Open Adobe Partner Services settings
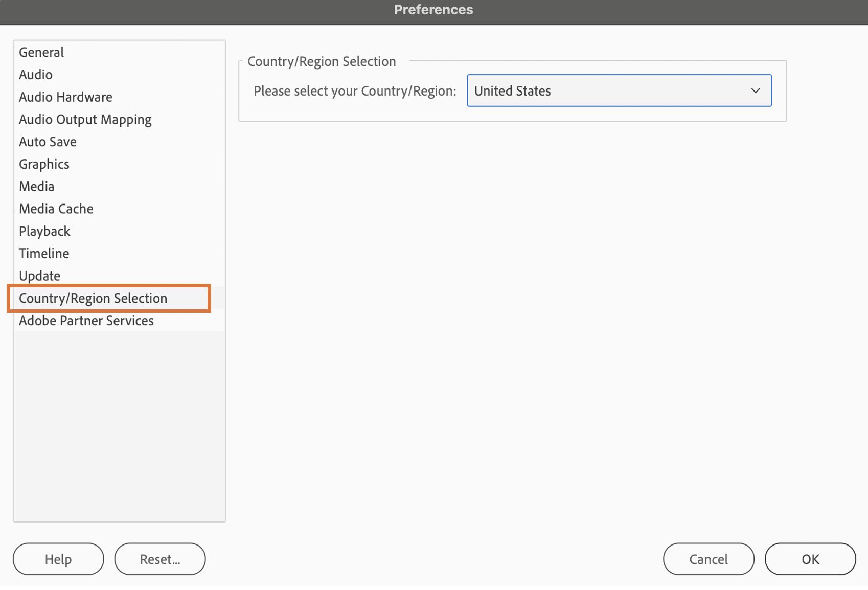This screenshot has height=590, width=868. pos(86,321)
